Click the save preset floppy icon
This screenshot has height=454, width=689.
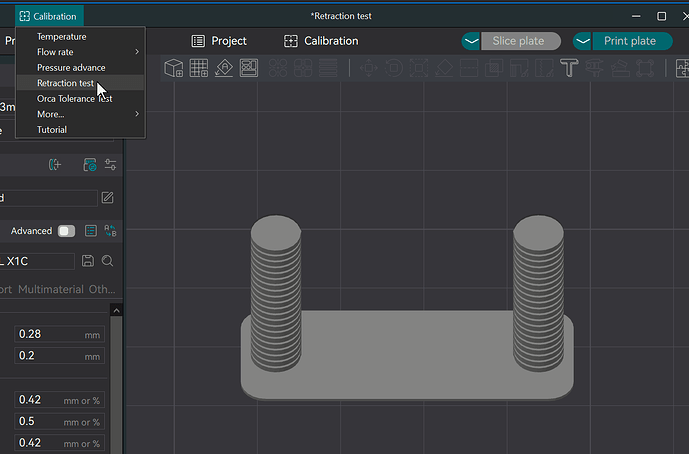coord(88,261)
